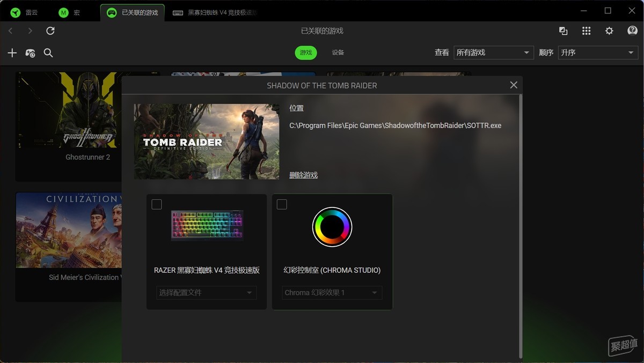Refresh the linked games page
644x363 pixels.
(50, 31)
